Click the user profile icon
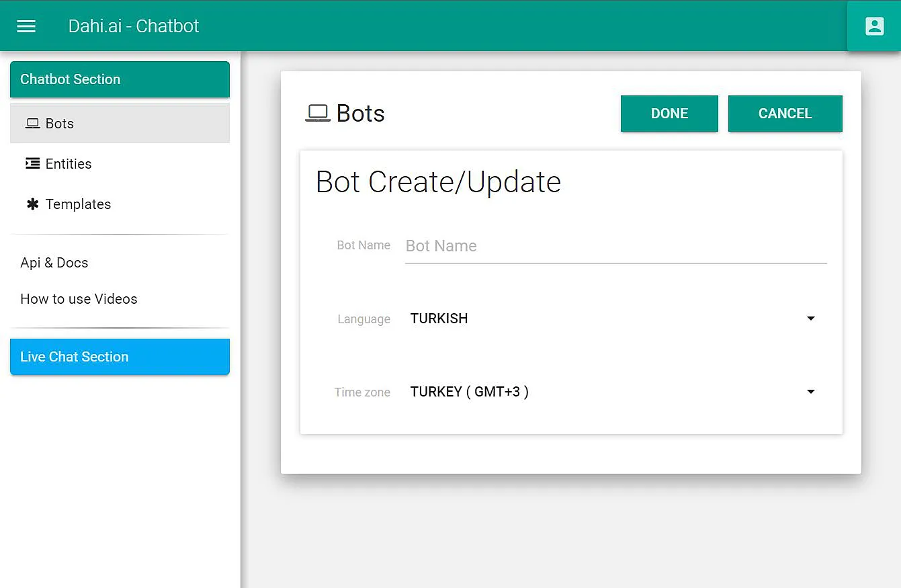 pyautogui.click(x=874, y=26)
